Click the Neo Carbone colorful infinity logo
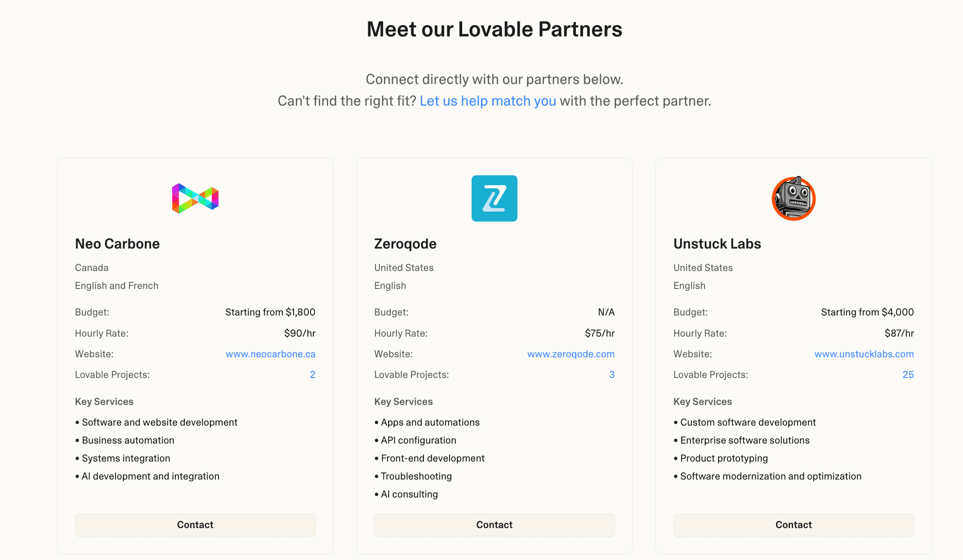Image resolution: width=963 pixels, height=560 pixels. 195,198
